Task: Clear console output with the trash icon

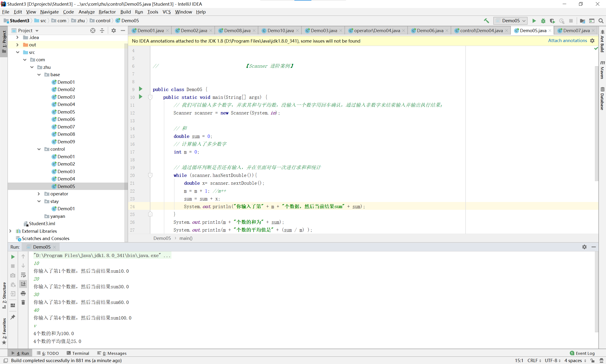Action: [x=23, y=302]
